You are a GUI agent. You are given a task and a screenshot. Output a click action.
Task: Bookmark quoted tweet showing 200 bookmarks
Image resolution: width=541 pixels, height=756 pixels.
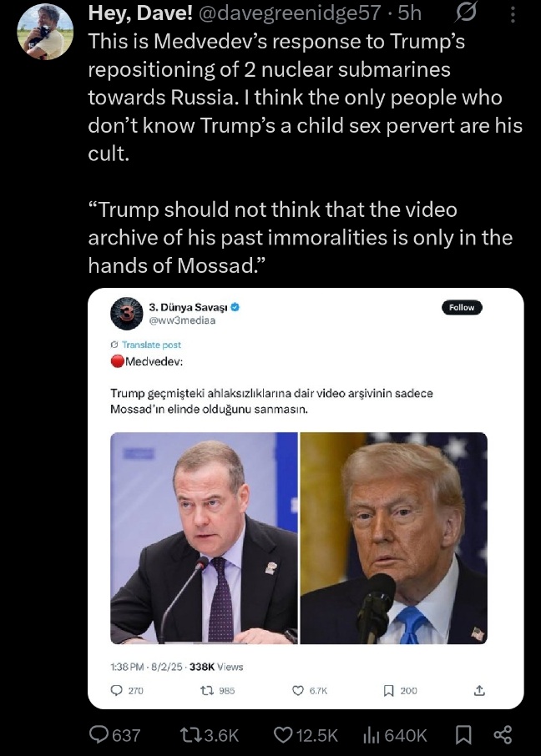click(400, 690)
